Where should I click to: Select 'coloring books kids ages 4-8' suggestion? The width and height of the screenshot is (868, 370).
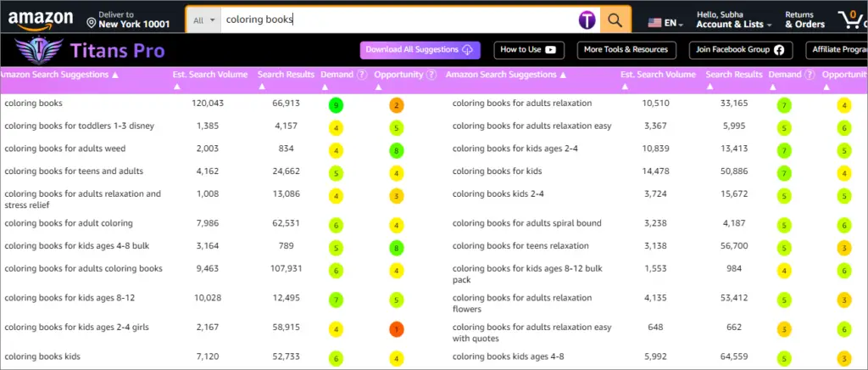coord(509,356)
